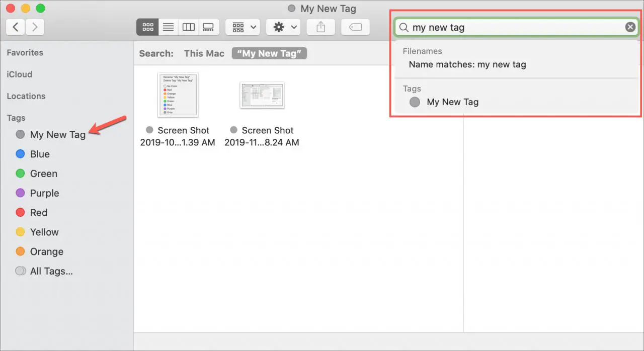Clear the search field text
Screen dimensions: 644x351
point(630,27)
